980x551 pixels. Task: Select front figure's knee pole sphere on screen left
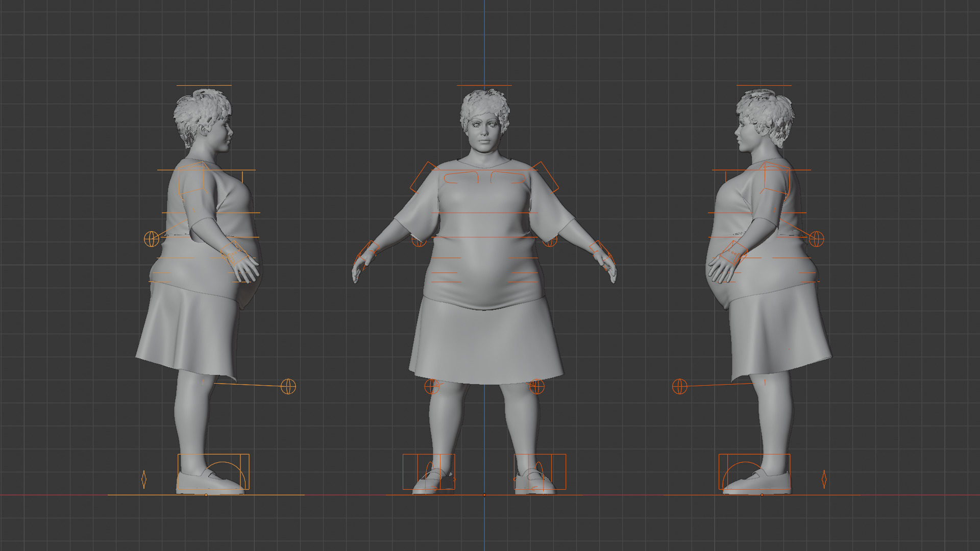pos(432,387)
